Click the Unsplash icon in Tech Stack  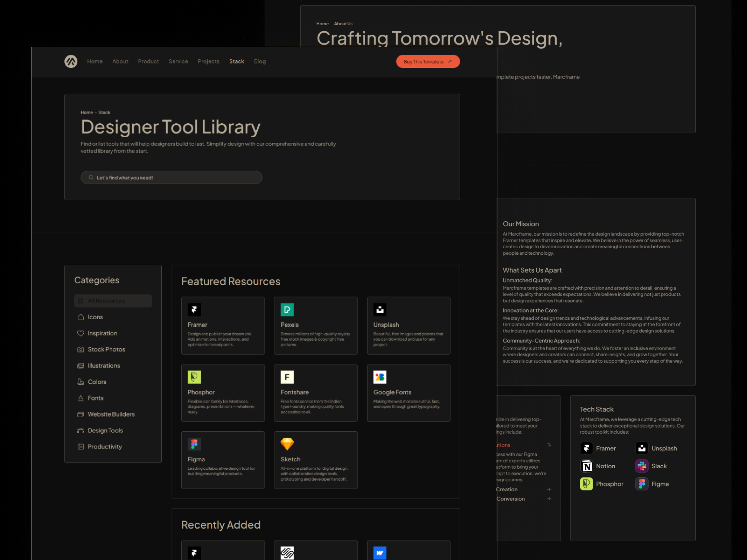(x=642, y=448)
